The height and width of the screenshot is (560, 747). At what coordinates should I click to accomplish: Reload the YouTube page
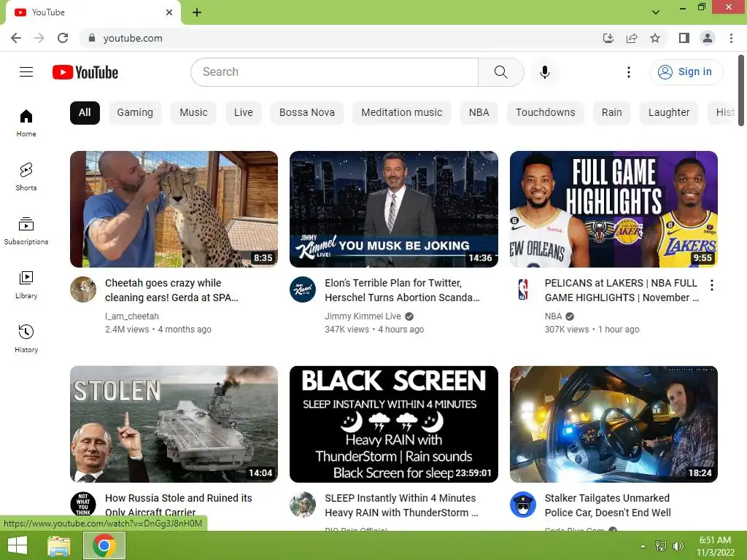coord(63,38)
